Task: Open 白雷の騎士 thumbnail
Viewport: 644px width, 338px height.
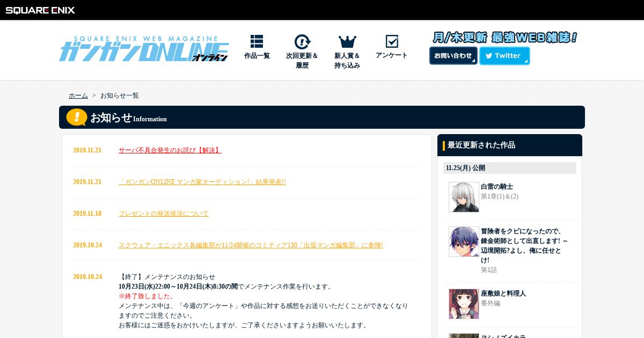Action: click(464, 197)
